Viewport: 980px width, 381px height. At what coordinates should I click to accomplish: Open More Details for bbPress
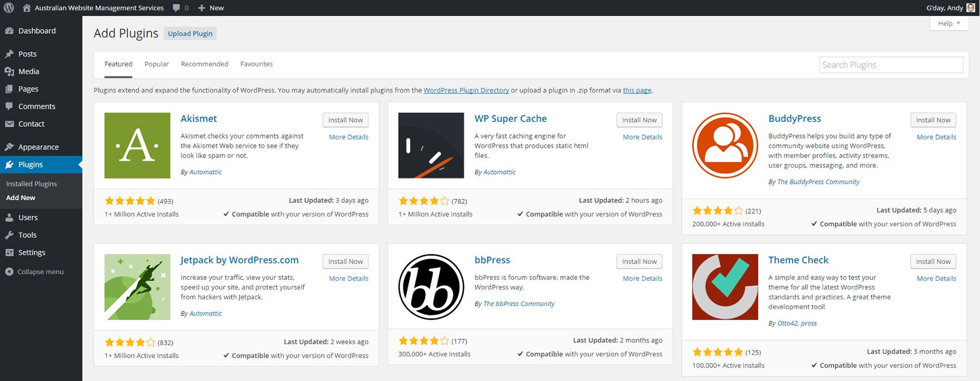coord(642,279)
